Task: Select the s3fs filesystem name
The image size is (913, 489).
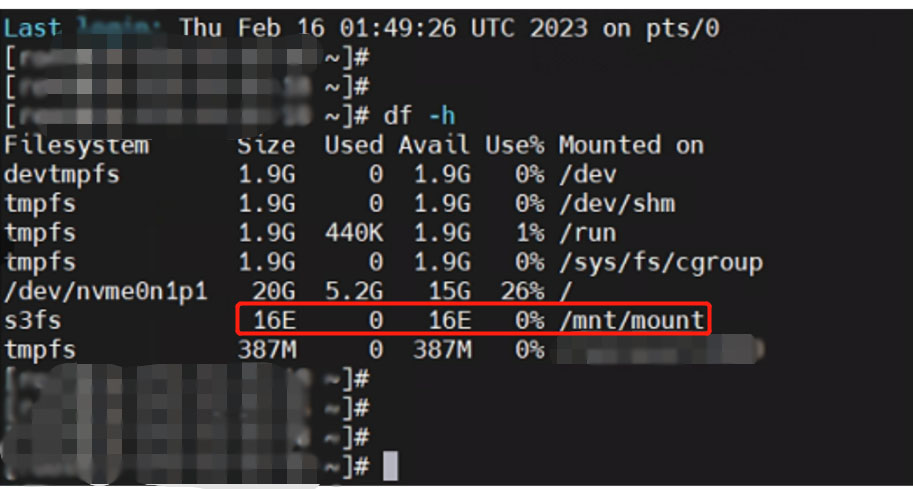Action: [33, 320]
